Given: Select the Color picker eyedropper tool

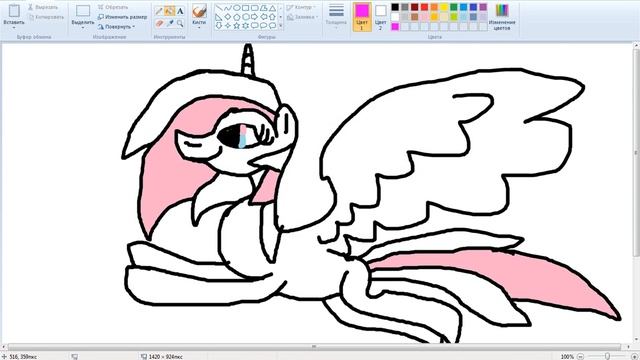Looking at the screenshot, I should pyautogui.click(x=169, y=24).
